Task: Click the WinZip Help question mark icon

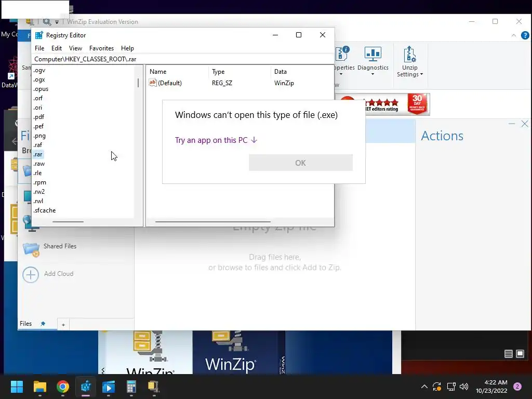Action: pyautogui.click(x=525, y=35)
